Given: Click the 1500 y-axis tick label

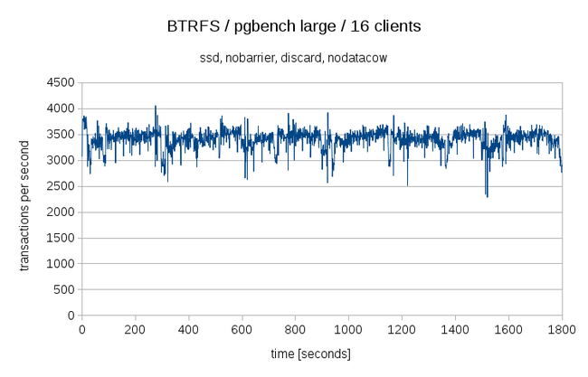Looking at the screenshot, I should (61, 238).
